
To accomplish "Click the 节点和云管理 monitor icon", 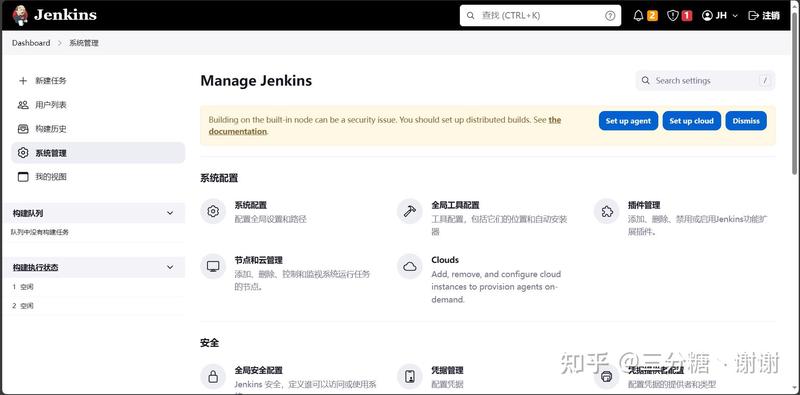I will tap(213, 266).
